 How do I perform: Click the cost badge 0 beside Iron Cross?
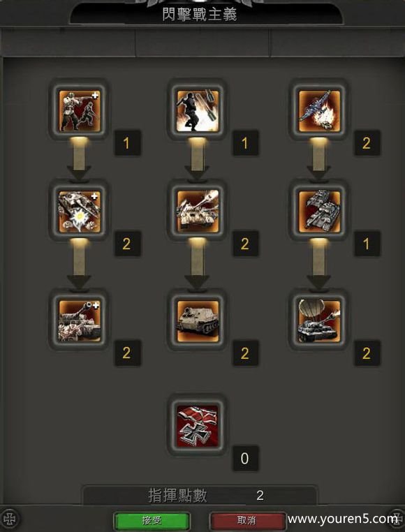(245, 459)
